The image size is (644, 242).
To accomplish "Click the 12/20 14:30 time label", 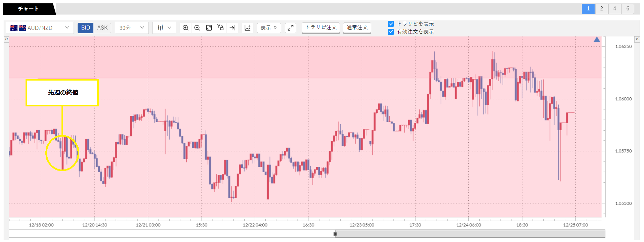I will [x=95, y=225].
